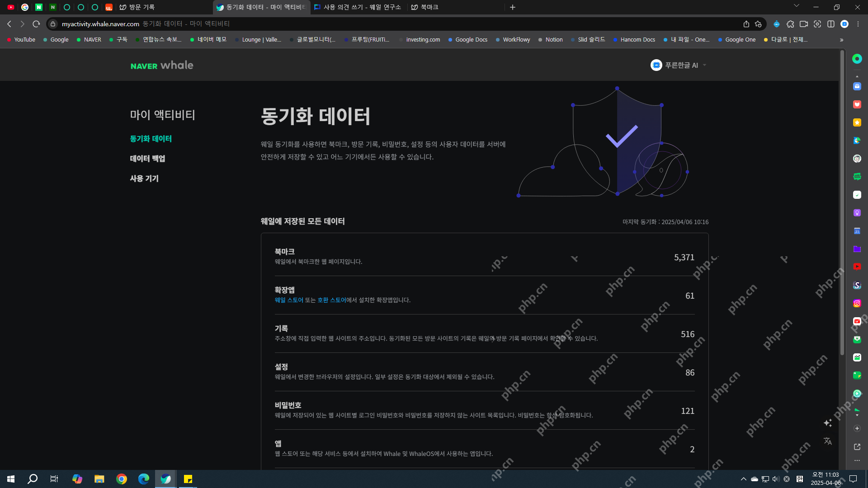Viewport: 868px width, 488px height.
Task: Click the translate icon near bottom right
Action: click(x=828, y=441)
